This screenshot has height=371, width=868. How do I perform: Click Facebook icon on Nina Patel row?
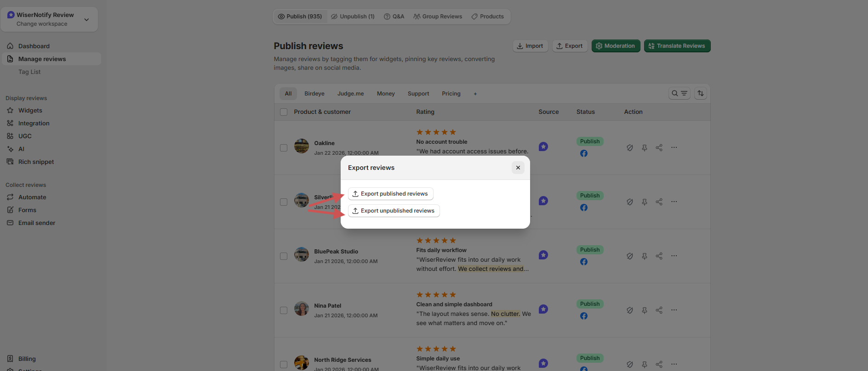click(x=583, y=316)
